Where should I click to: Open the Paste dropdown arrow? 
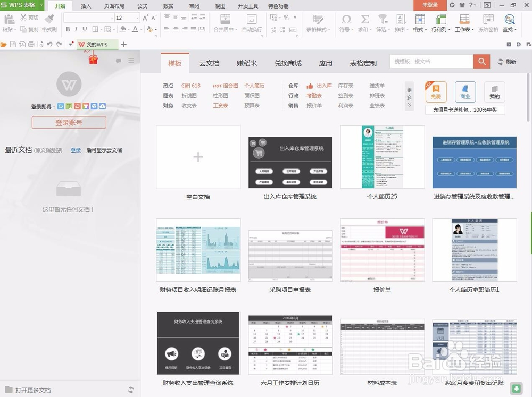[x=15, y=30]
